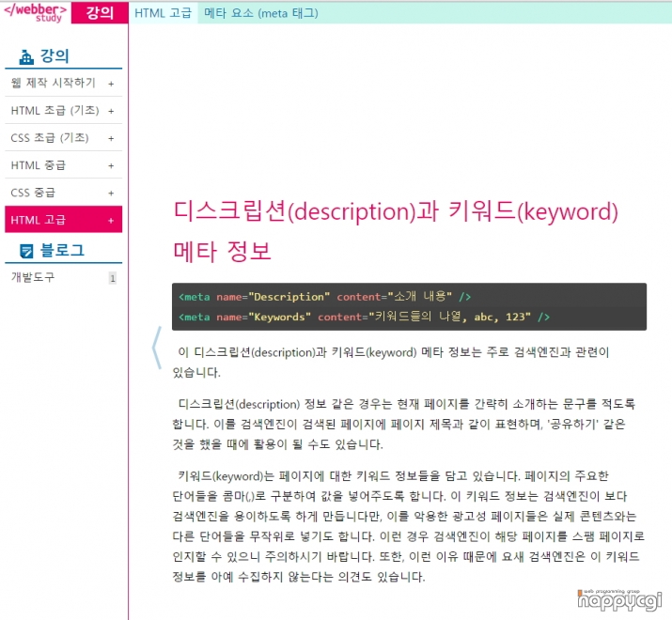Click paragraph starting 키워드(keyword)는 페이지에 대한
The height and width of the screenshot is (620, 672).
pos(409,526)
